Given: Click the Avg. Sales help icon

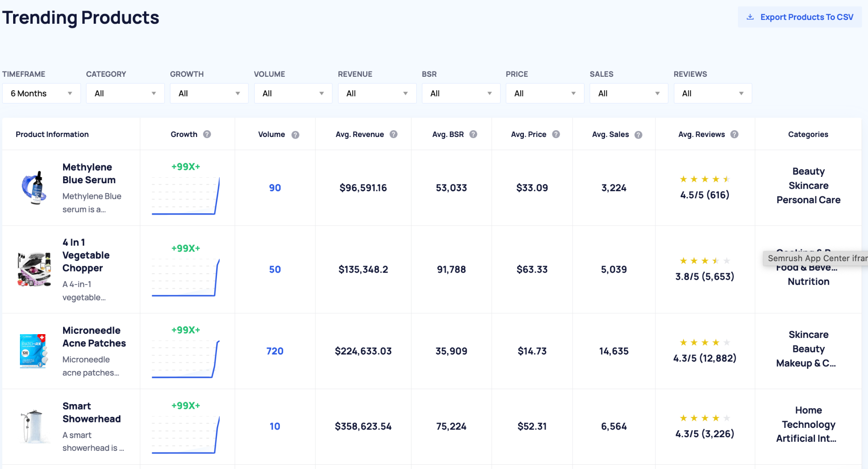Looking at the screenshot, I should coord(638,135).
